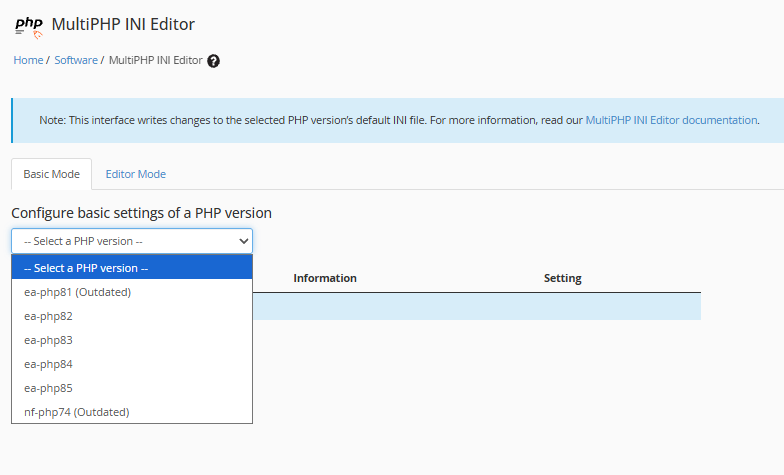Click the 'Configure basic settings of a PHP version' heading

coord(142,213)
